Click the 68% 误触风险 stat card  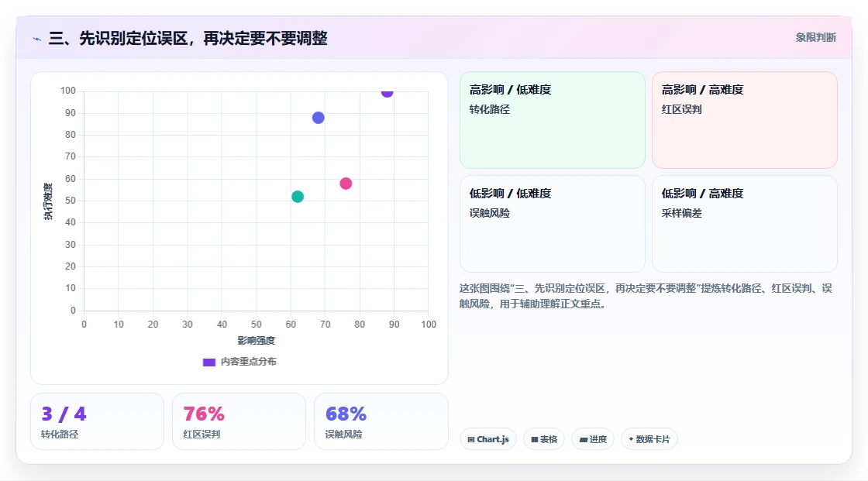coord(381,421)
